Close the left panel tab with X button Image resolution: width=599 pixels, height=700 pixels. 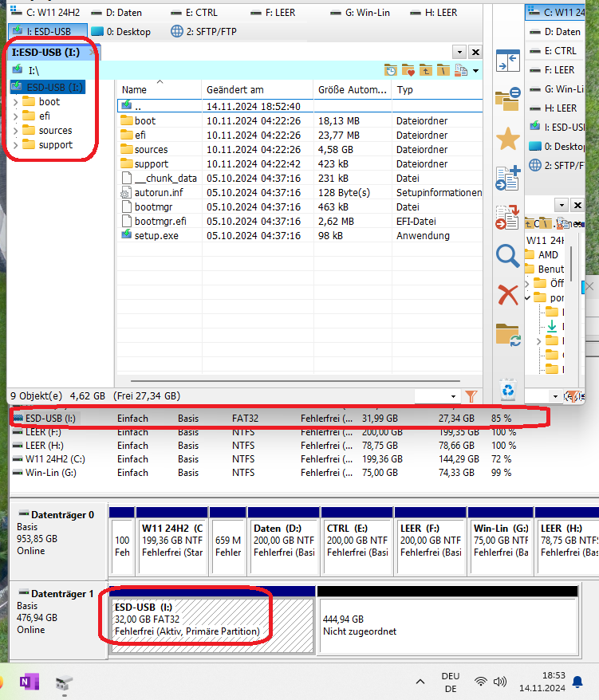pos(475,53)
